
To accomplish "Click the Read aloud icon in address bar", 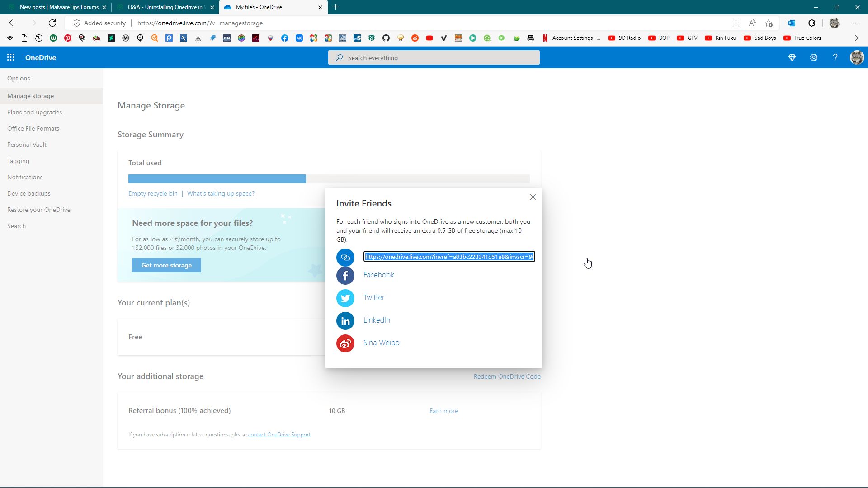I will (x=752, y=23).
